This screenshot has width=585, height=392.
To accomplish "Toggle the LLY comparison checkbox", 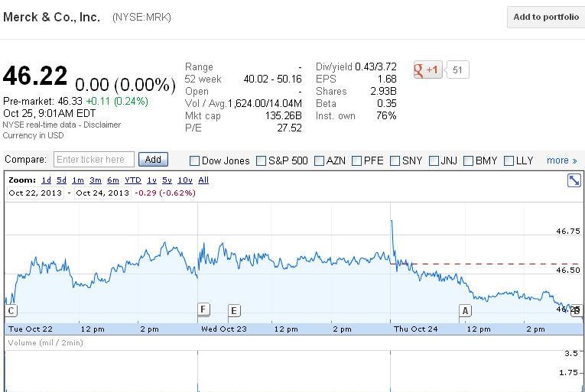I will click(x=509, y=160).
